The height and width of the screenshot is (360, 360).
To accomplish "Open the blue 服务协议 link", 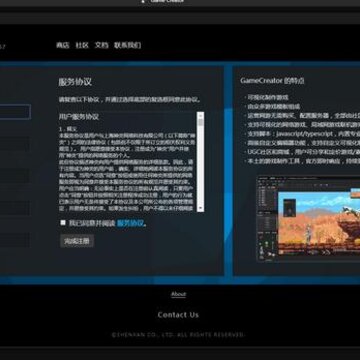I will pos(131,223).
